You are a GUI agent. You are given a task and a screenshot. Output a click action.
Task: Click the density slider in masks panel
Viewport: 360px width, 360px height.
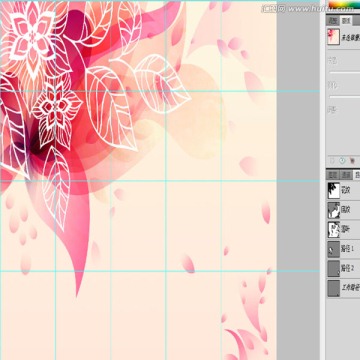[x=345, y=72]
